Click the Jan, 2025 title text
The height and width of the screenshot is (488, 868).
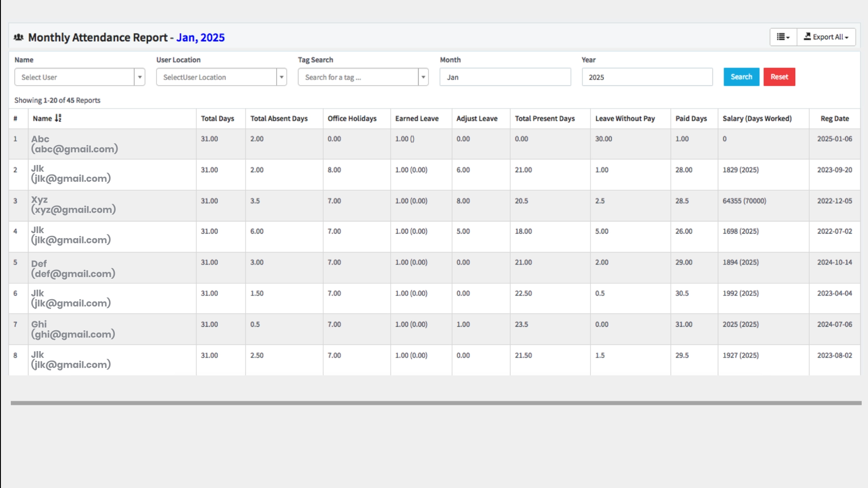coord(200,38)
